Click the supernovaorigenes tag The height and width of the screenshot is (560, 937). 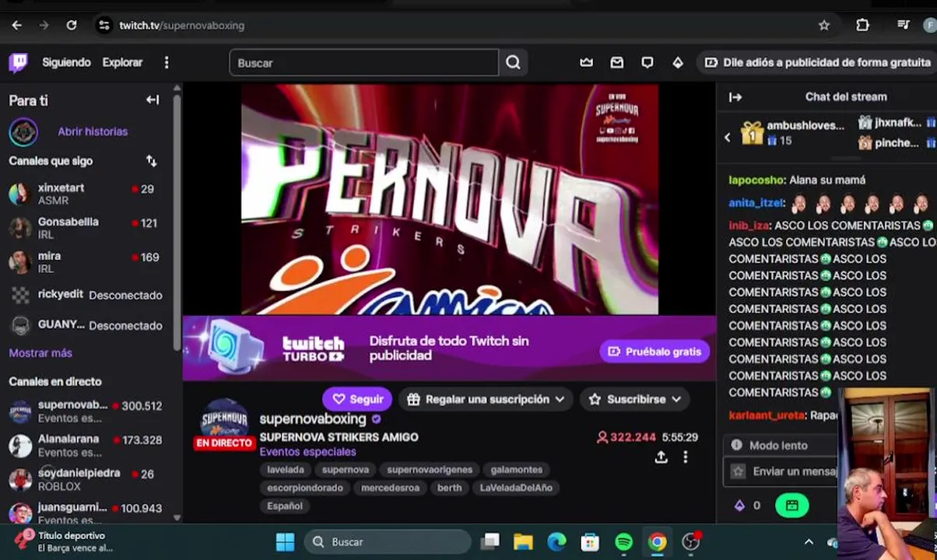pyautogui.click(x=431, y=470)
